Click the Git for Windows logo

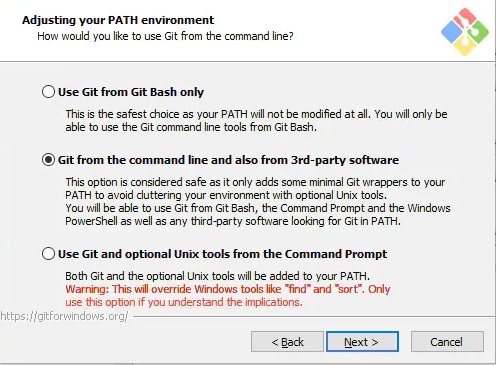(465, 32)
